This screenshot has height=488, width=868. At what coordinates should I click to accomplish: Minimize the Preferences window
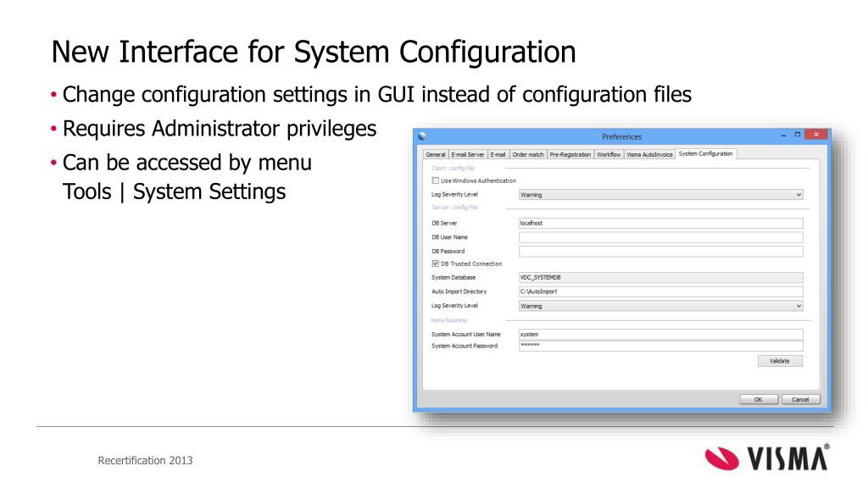pyautogui.click(x=783, y=135)
